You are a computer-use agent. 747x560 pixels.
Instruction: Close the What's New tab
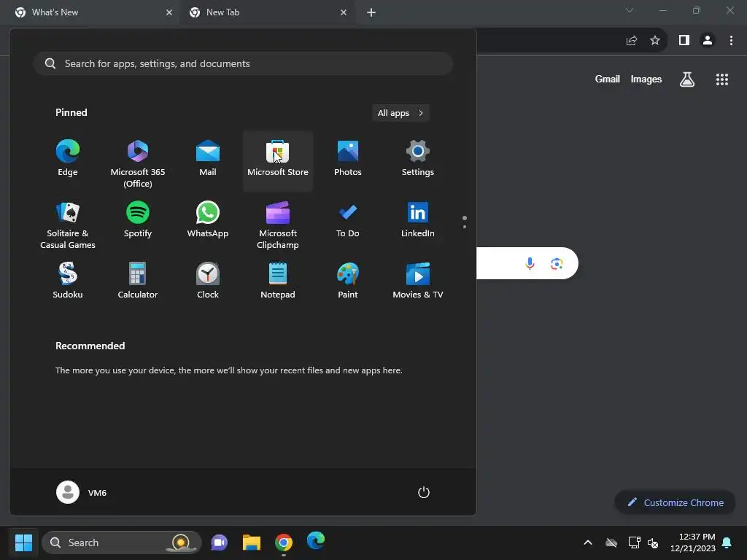(169, 12)
